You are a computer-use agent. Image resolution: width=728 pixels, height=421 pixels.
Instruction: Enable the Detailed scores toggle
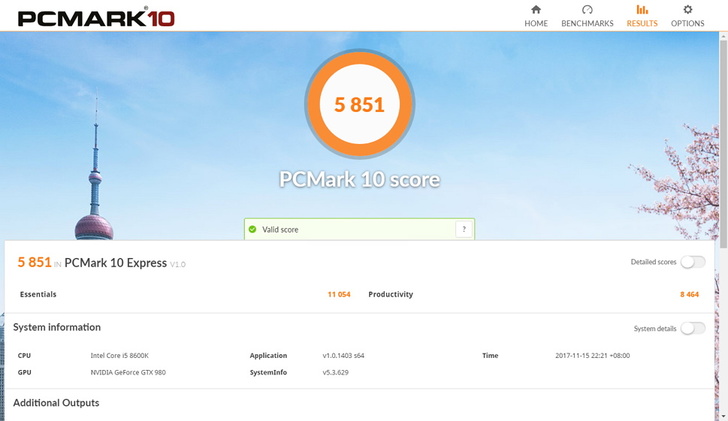693,262
